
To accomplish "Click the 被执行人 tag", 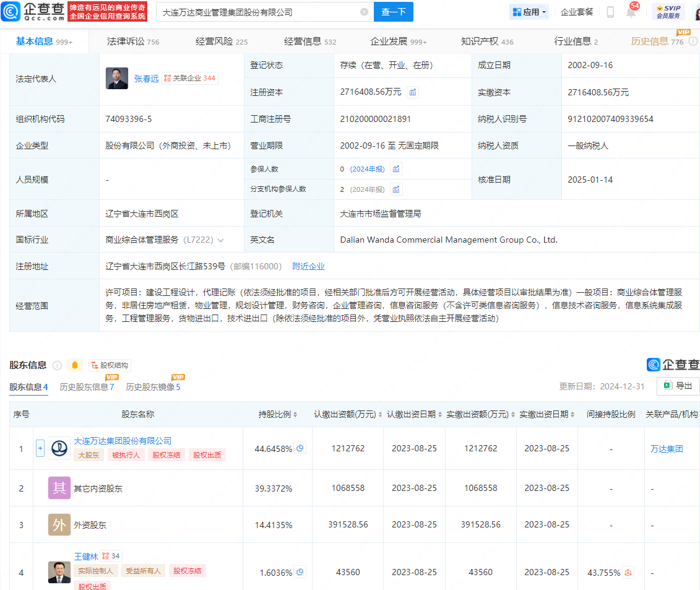I will [126, 455].
